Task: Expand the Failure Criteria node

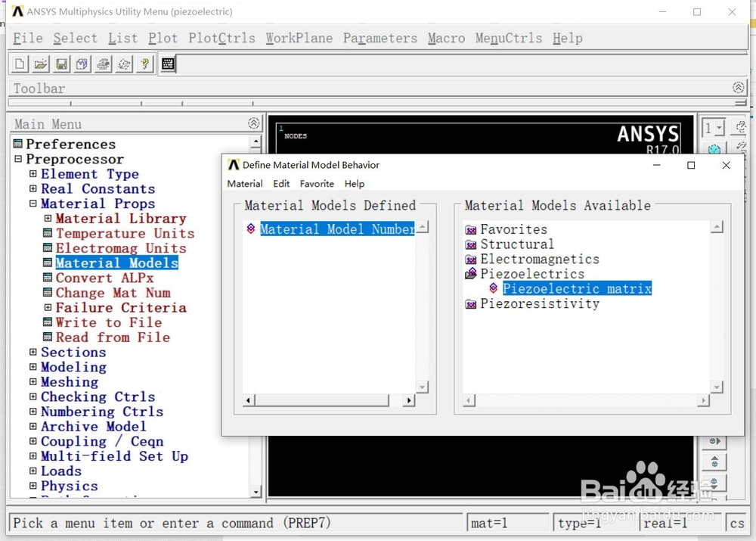Action: click(48, 307)
